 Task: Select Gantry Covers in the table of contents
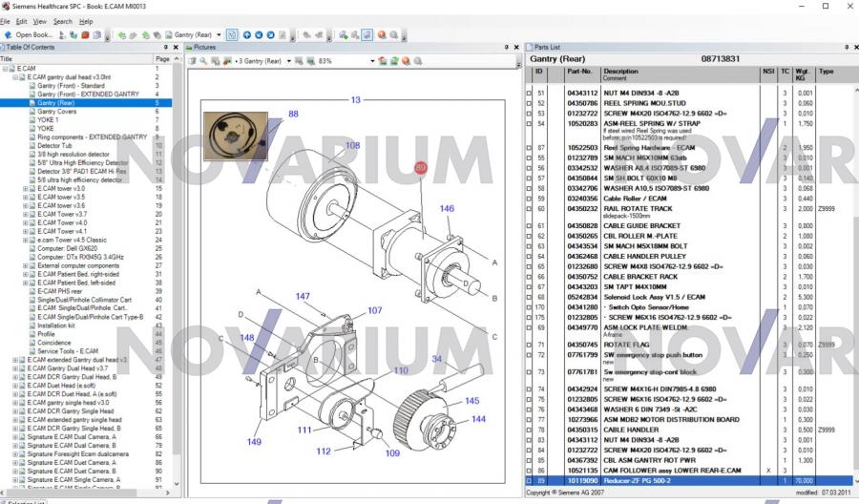(x=57, y=112)
